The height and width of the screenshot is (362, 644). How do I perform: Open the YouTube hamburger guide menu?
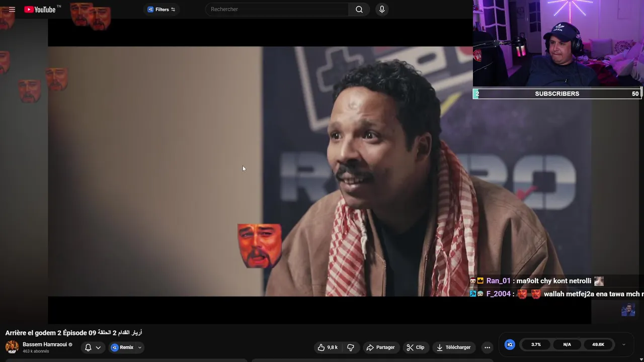point(12,9)
